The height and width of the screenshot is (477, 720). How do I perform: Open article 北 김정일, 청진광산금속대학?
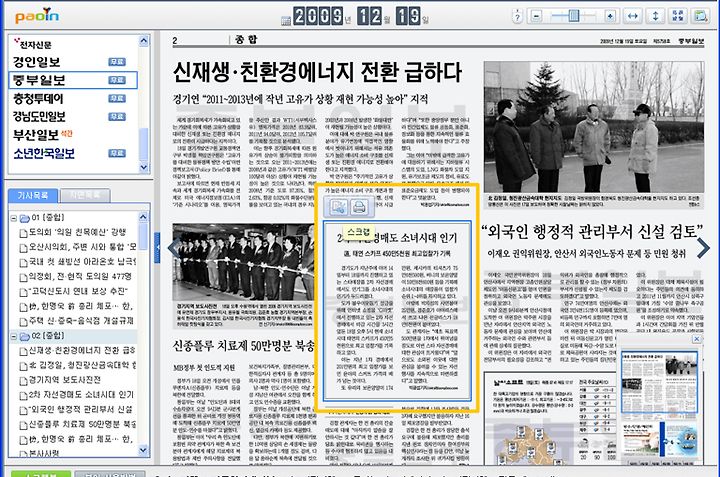coord(83,366)
